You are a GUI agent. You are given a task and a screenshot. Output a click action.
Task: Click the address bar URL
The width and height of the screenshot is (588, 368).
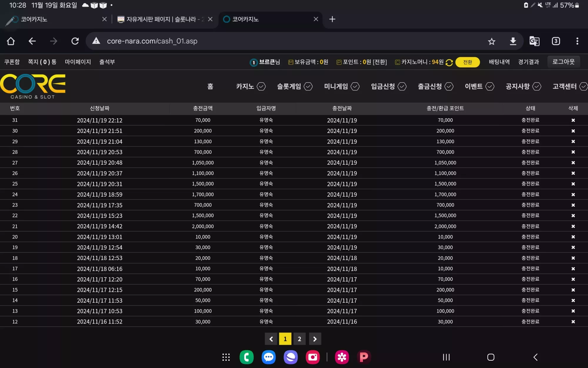152,41
